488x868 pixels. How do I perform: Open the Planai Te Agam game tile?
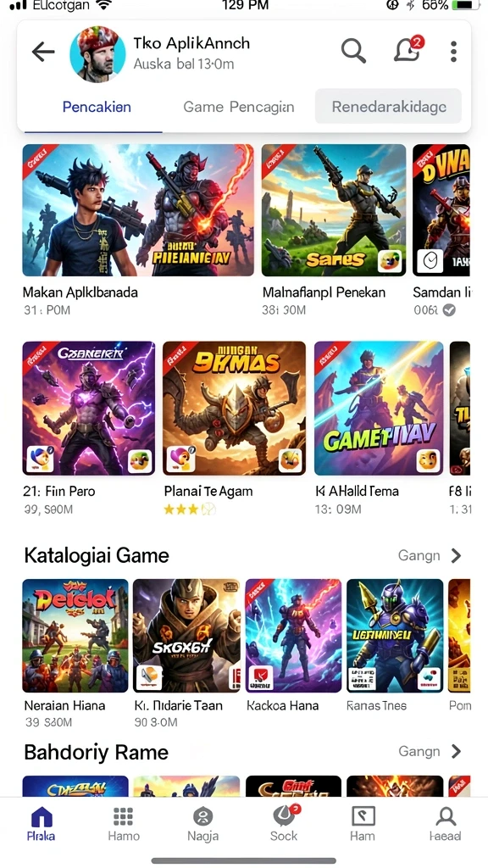coord(234,408)
